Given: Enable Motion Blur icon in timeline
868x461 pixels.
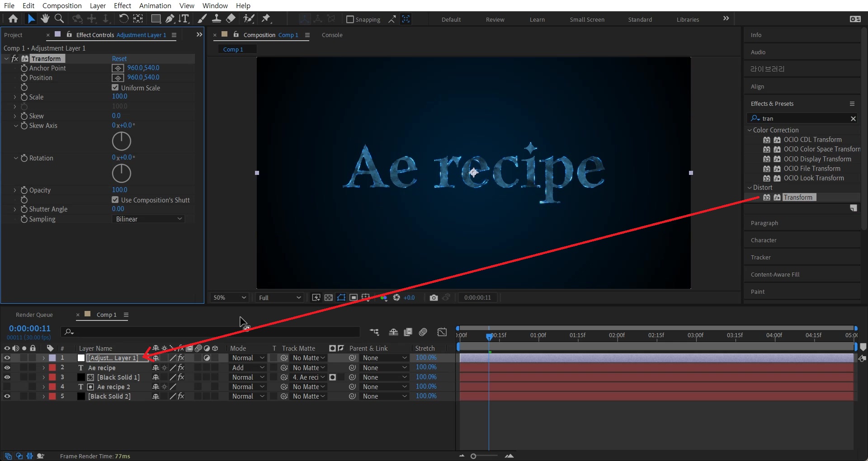Looking at the screenshot, I should (423, 332).
